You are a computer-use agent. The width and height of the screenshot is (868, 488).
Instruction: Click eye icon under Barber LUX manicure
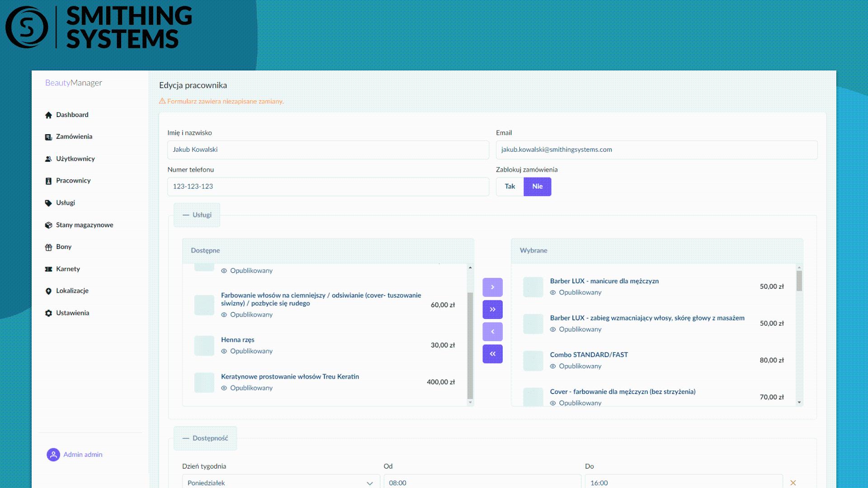click(552, 292)
